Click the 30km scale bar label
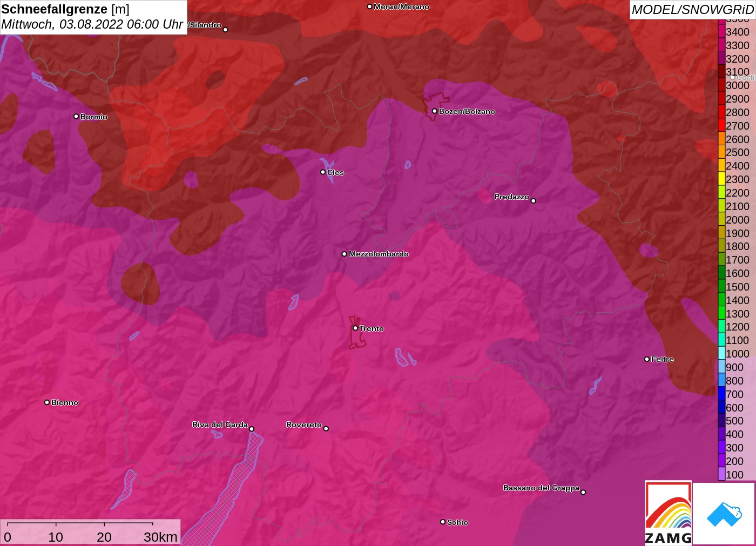Viewport: 756px width, 546px height. click(160, 537)
